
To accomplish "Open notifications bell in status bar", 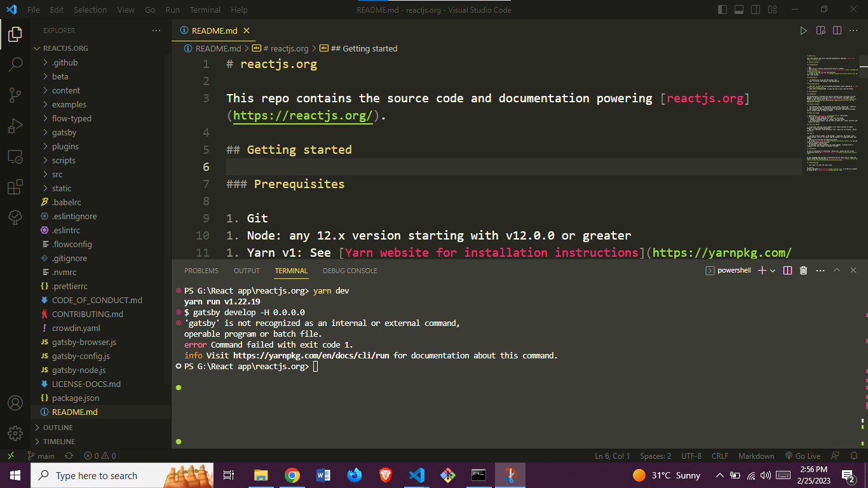I will point(855,456).
